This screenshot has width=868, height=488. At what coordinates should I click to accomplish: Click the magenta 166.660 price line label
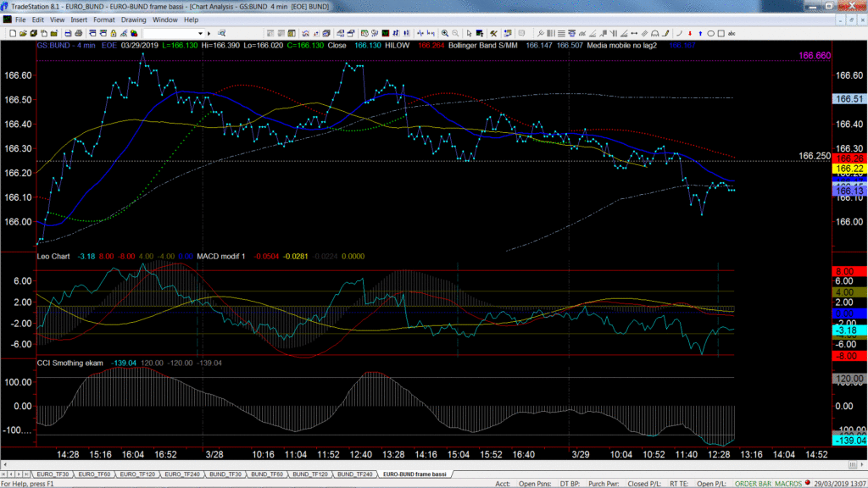point(815,56)
